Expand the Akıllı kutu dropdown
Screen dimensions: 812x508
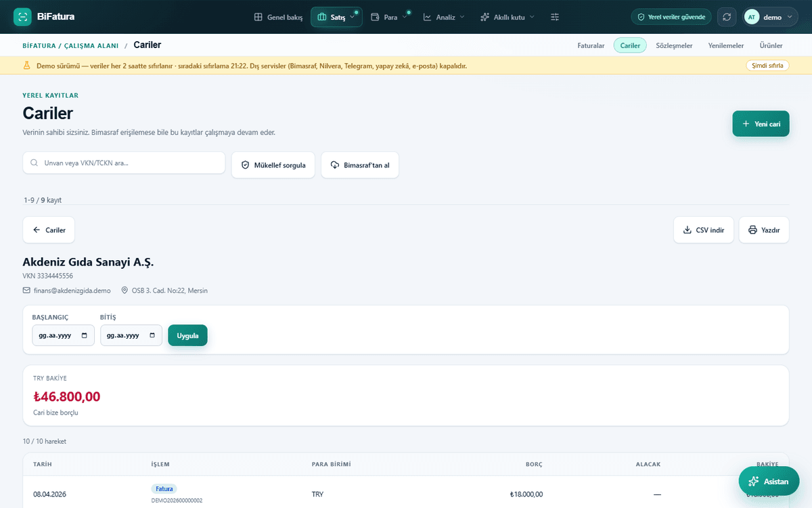507,17
